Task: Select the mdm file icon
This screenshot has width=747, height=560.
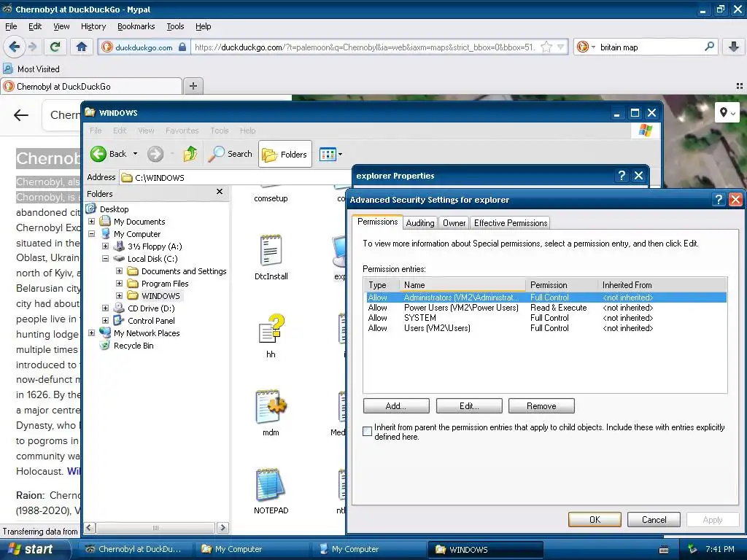Action: coord(271,406)
